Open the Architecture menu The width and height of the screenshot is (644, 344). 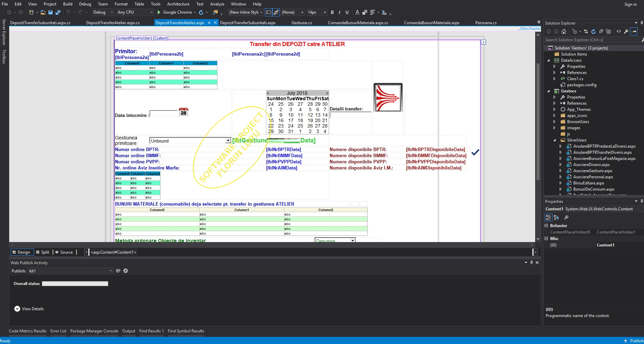tap(178, 4)
